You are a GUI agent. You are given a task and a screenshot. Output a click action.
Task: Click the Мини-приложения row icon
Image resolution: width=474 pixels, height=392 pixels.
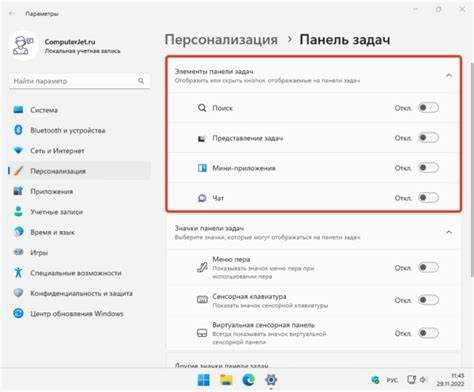tap(202, 168)
